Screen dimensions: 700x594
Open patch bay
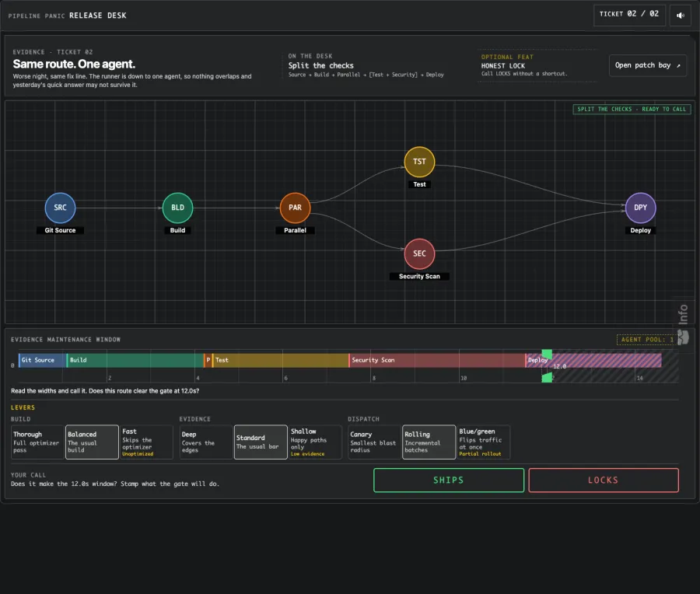click(x=648, y=65)
